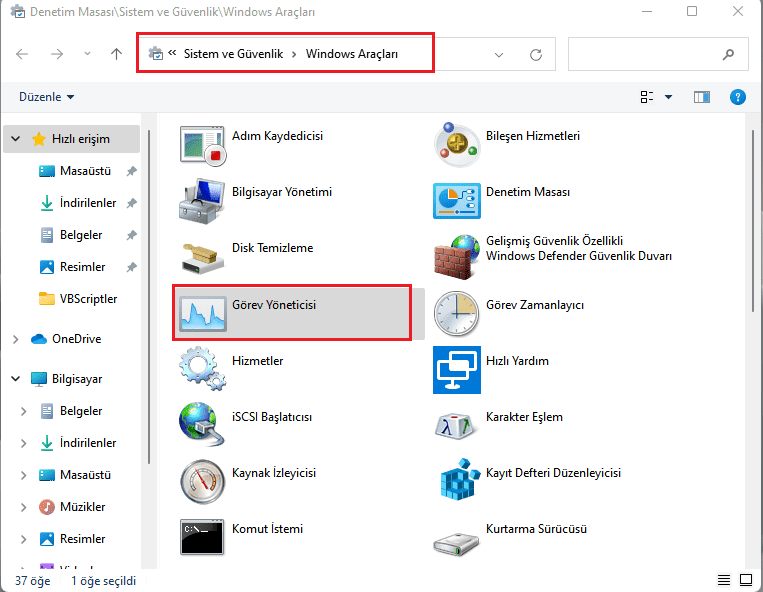
Task: Expand İndirilenler under Bilgisayar
Action: pos(23,443)
